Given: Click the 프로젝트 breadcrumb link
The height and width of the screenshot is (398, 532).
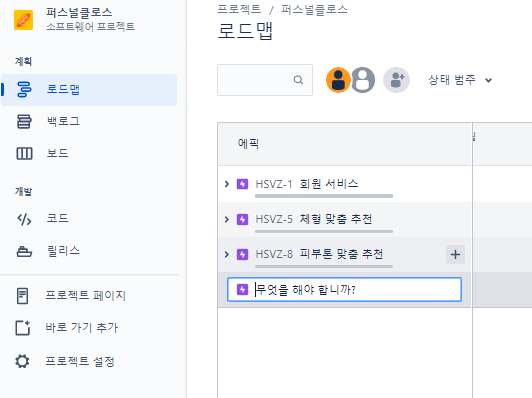Looking at the screenshot, I should tap(239, 9).
